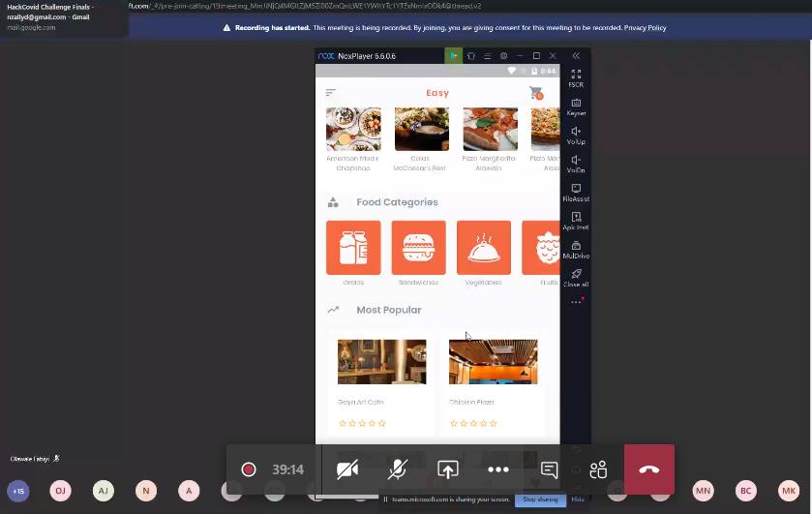Select the AJ participant avatar
812x514 pixels.
(x=103, y=491)
